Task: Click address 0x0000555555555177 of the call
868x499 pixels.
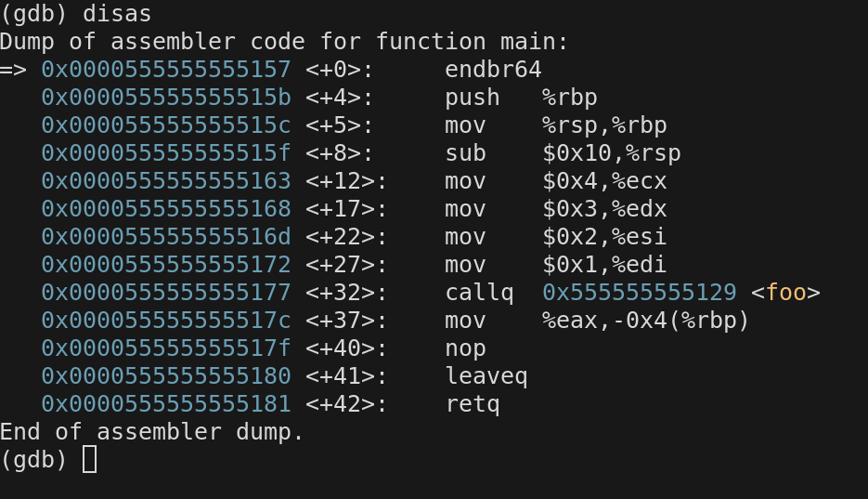Action: click(x=166, y=293)
